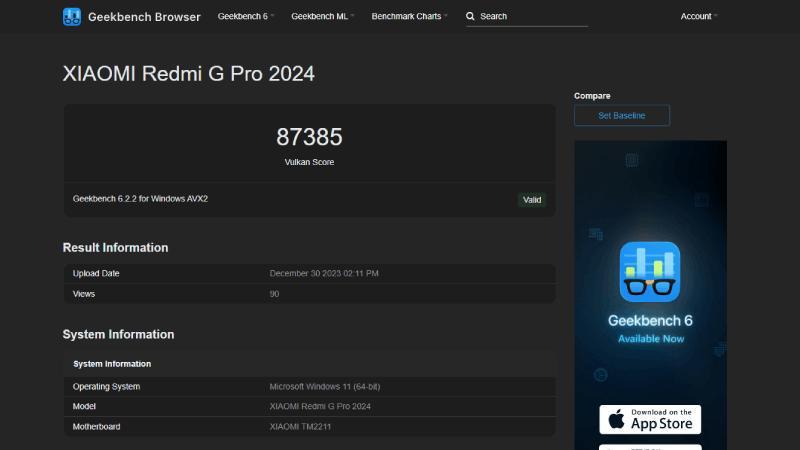Screen dimensions: 800x450
Task: Click Geekbench 6 text in the ad
Action: point(650,320)
